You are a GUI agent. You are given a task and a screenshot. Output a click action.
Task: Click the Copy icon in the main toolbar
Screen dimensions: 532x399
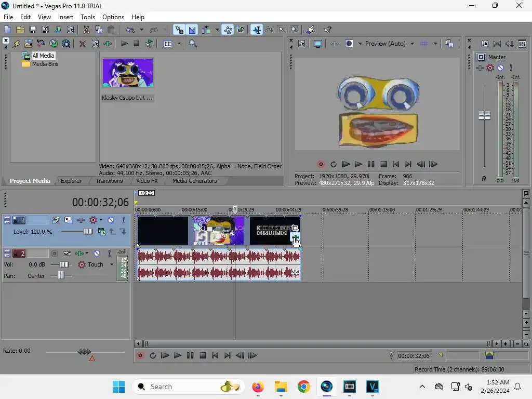click(x=99, y=30)
